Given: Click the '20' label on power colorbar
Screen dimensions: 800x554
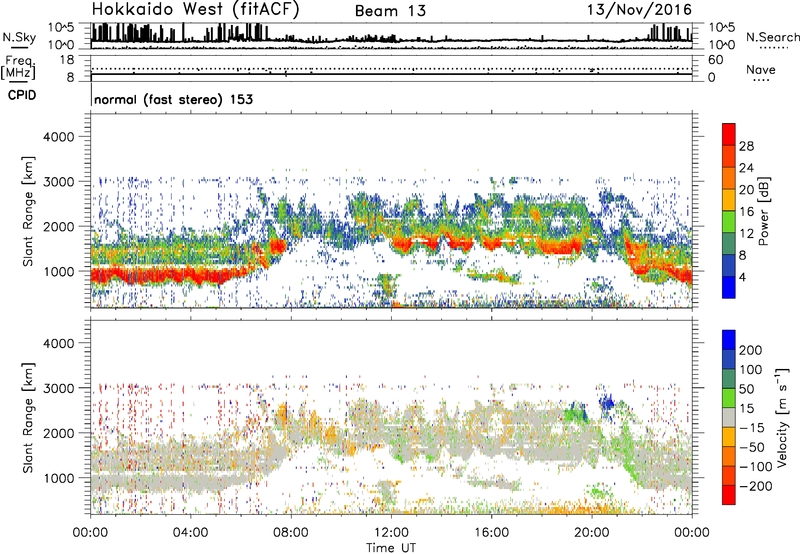Looking at the screenshot, I should [x=746, y=190].
